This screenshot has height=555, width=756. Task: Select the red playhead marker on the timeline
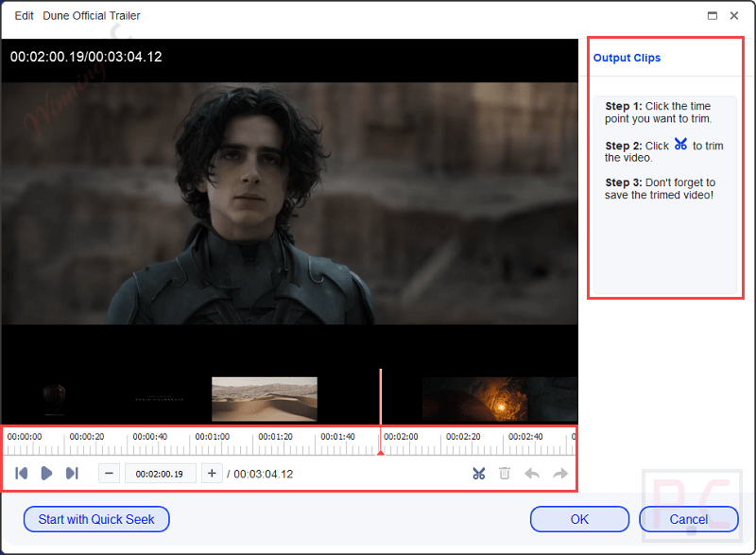[381, 452]
